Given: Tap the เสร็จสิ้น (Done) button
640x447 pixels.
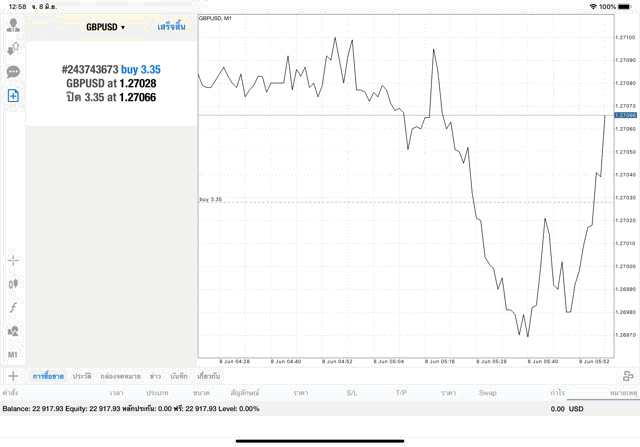Looking at the screenshot, I should pyautogui.click(x=171, y=27).
